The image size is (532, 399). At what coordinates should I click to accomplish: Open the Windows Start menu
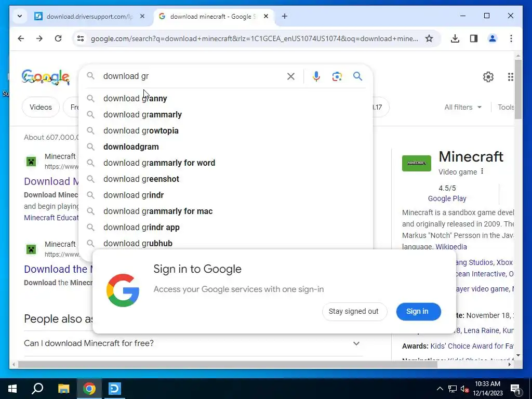click(x=12, y=389)
